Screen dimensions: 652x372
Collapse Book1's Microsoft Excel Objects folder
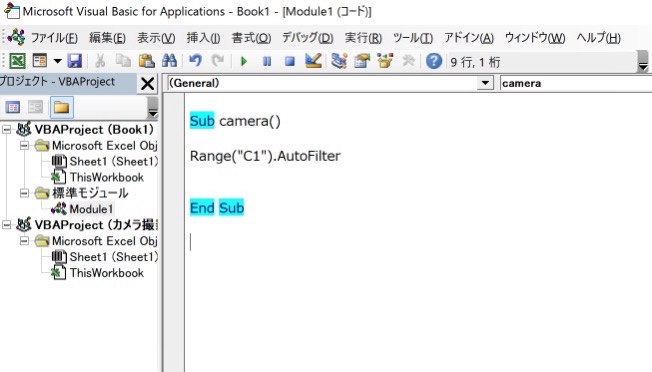[24, 145]
